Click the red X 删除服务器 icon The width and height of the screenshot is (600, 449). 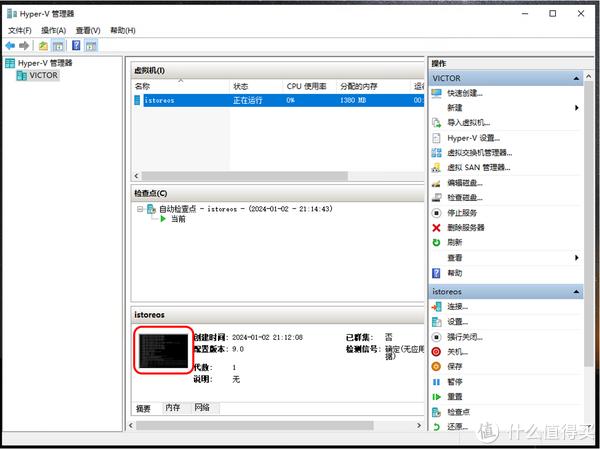436,228
